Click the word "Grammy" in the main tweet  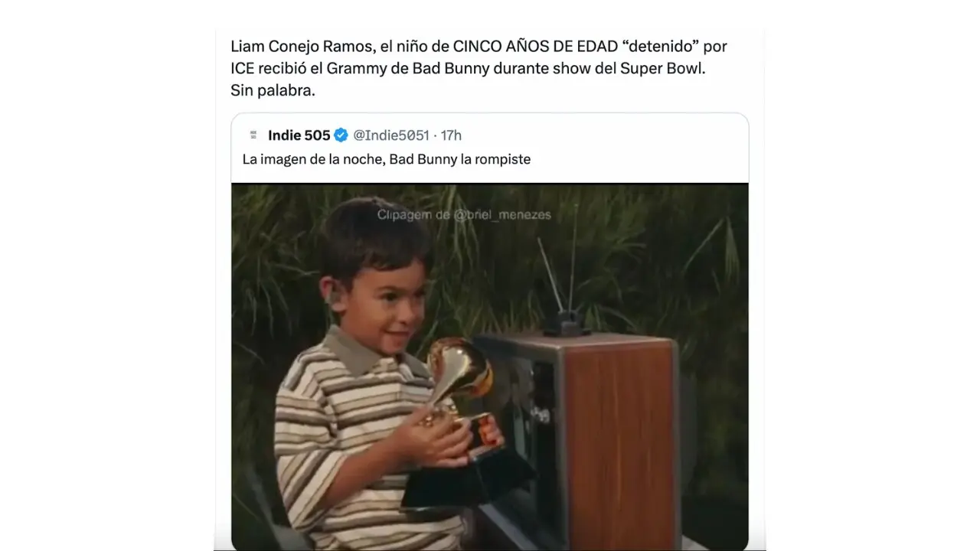click(x=353, y=68)
